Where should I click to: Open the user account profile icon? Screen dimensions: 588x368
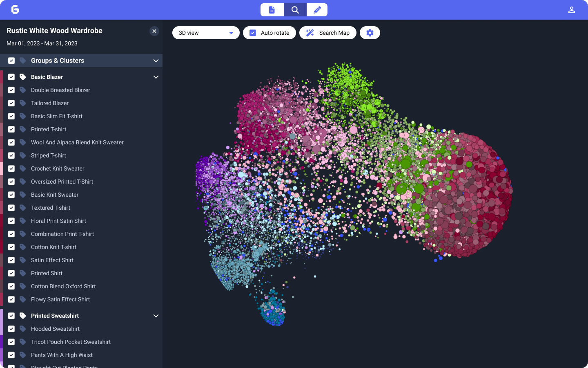(571, 10)
